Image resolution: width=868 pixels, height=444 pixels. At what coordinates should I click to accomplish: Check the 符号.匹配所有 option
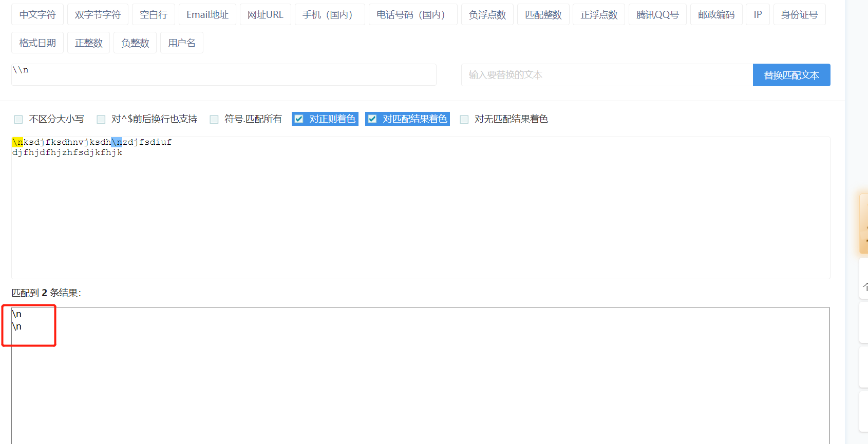coord(214,119)
